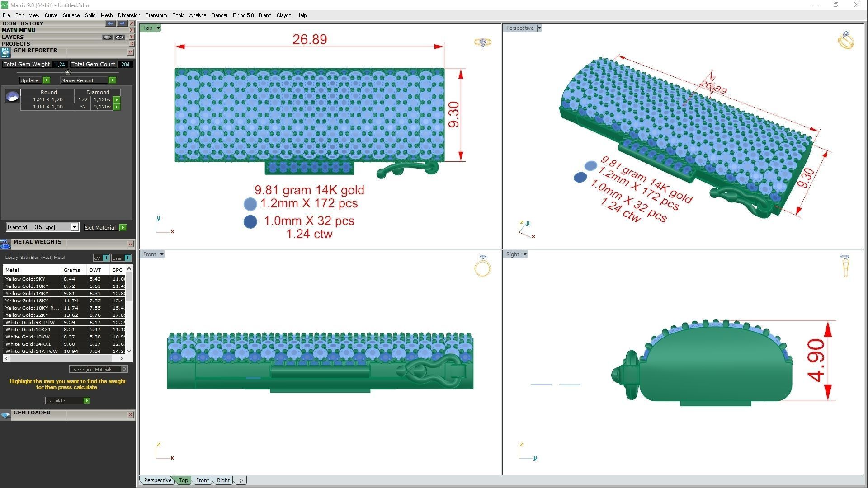Click Icon History back arrow

click(x=110, y=23)
